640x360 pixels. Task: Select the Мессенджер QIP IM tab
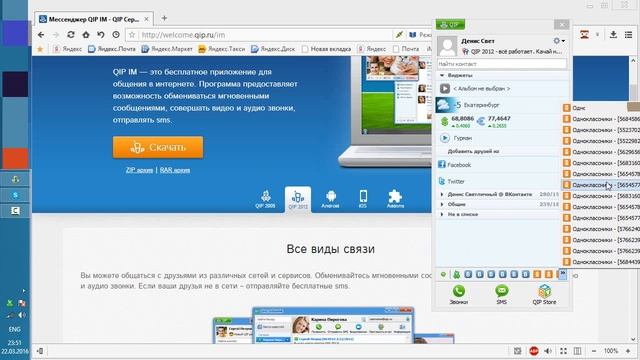coord(94,19)
